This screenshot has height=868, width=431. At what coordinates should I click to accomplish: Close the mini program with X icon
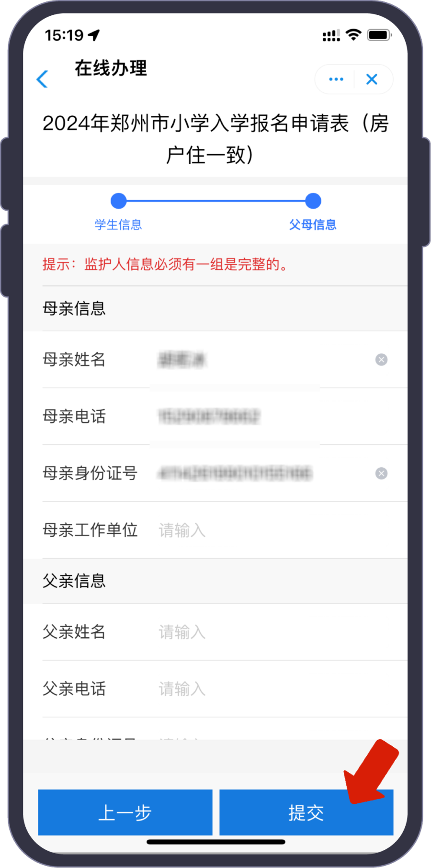(x=372, y=79)
